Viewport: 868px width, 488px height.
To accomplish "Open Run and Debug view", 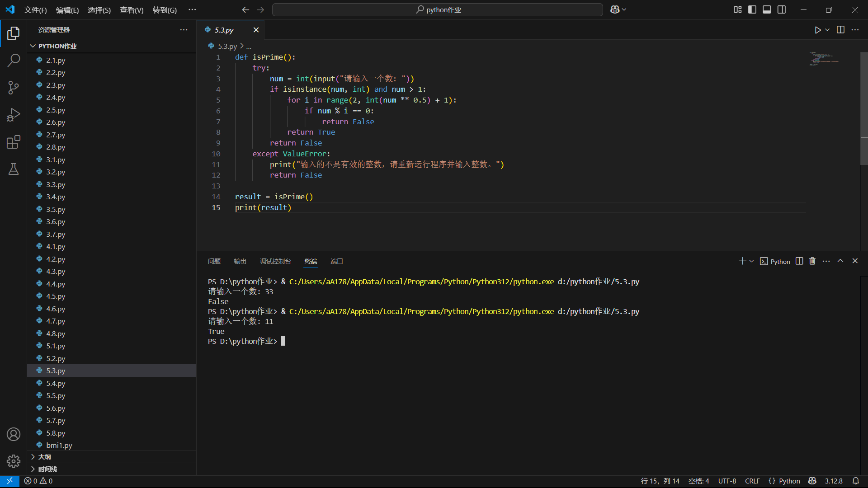I will [x=14, y=115].
